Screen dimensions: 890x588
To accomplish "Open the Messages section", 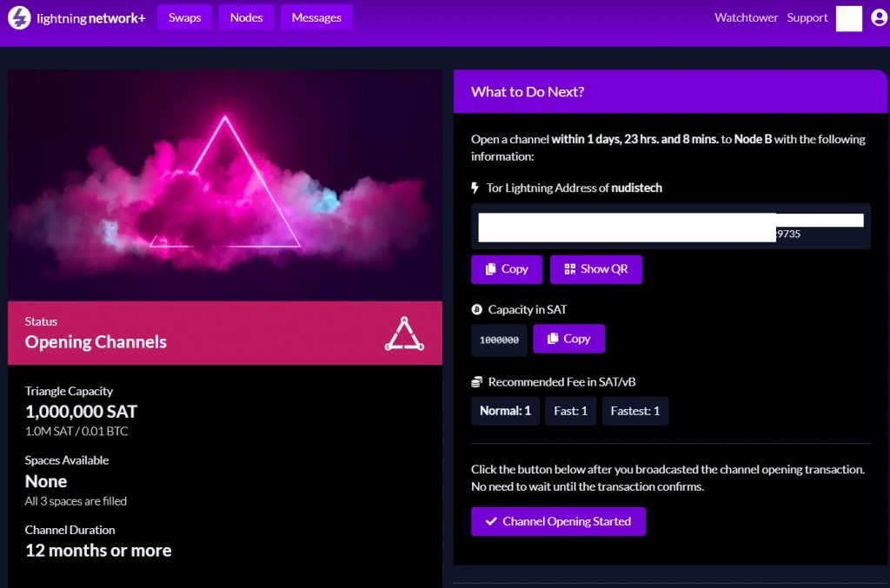I will click(x=316, y=17).
